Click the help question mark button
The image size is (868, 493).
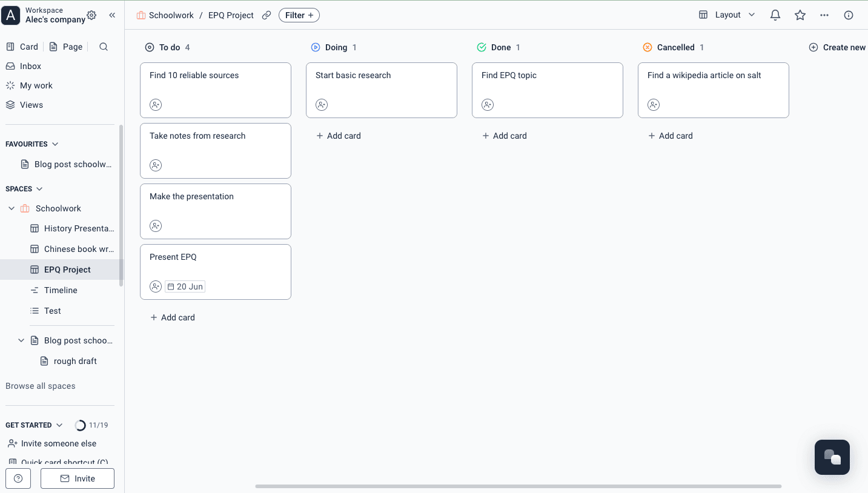click(x=18, y=478)
